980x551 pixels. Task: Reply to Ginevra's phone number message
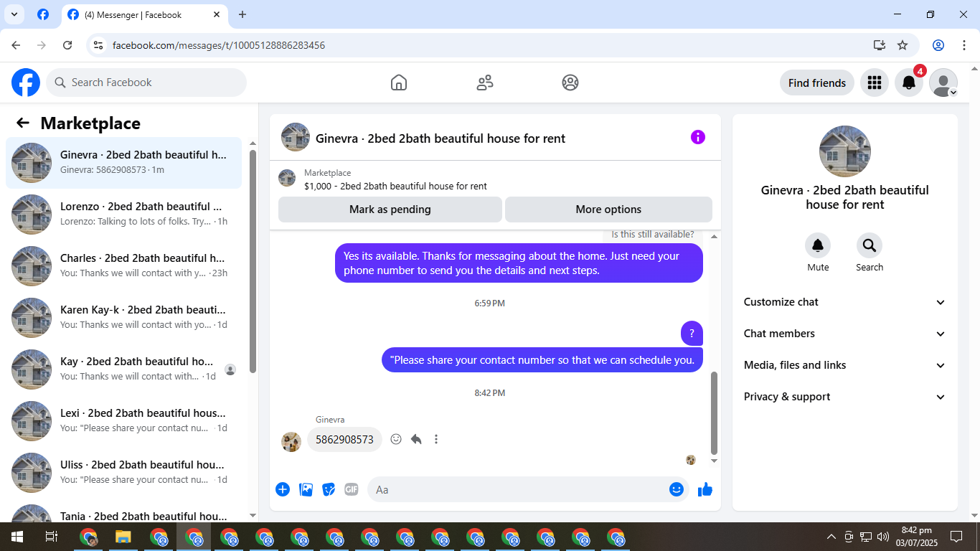(416, 439)
